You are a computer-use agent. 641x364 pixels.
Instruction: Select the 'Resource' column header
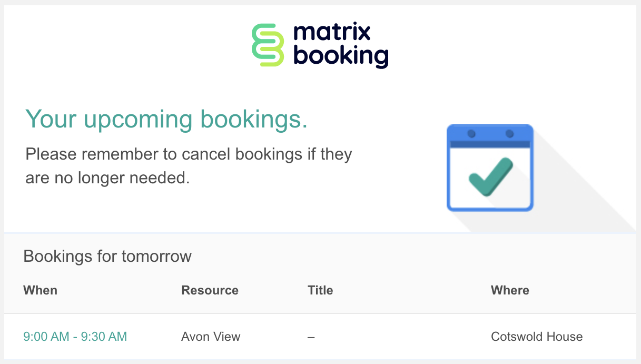(x=210, y=290)
